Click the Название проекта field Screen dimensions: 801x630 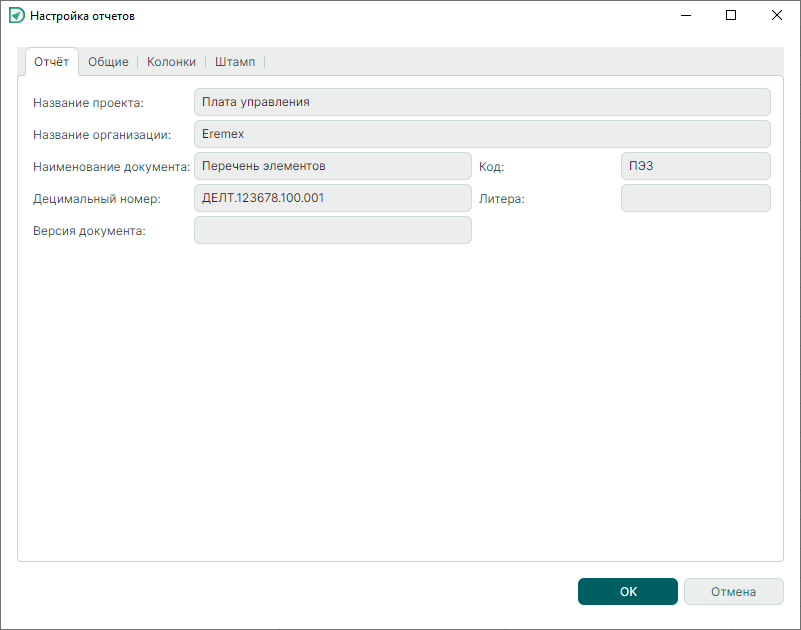tap(482, 102)
